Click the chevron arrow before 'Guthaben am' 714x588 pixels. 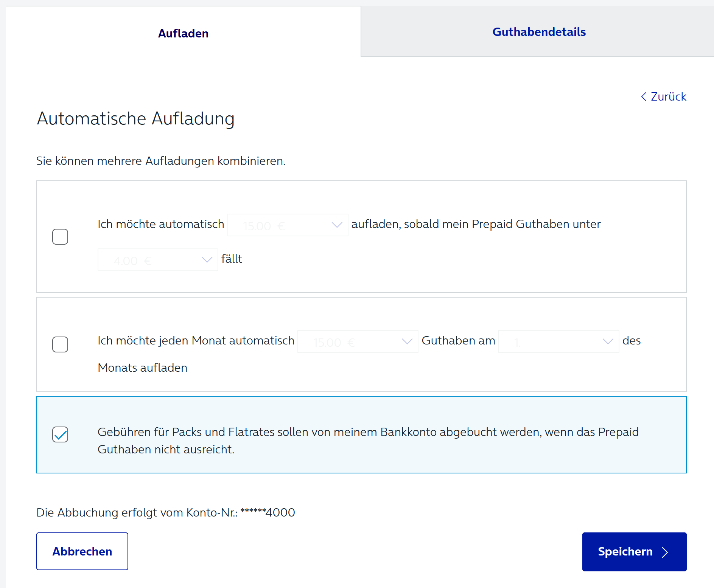(x=407, y=341)
